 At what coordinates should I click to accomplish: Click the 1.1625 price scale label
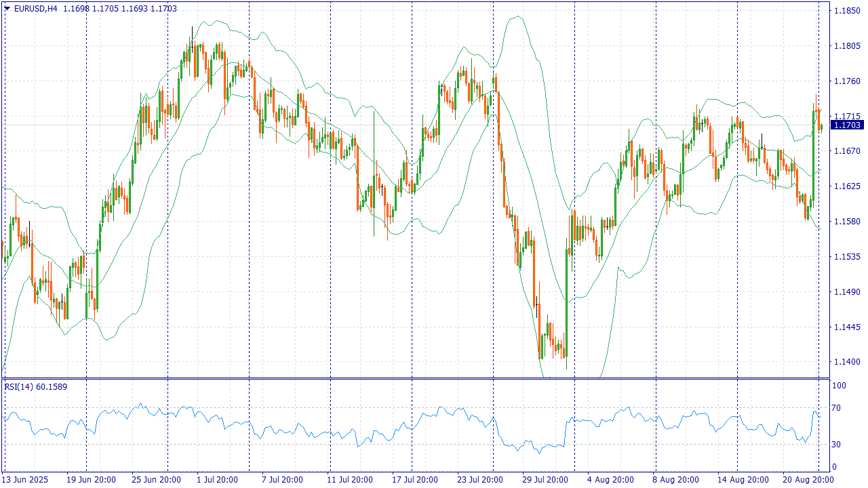[847, 186]
